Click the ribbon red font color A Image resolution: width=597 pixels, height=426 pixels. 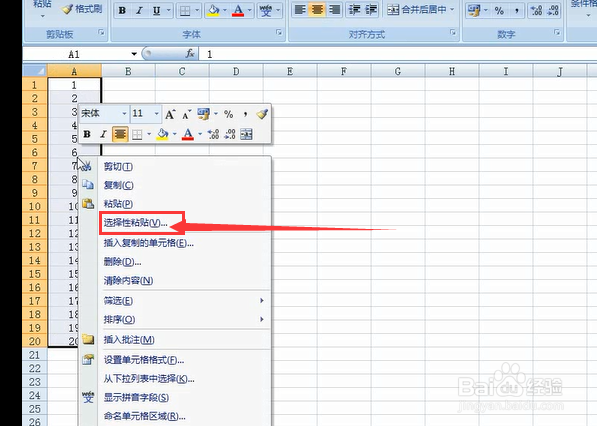(238, 11)
